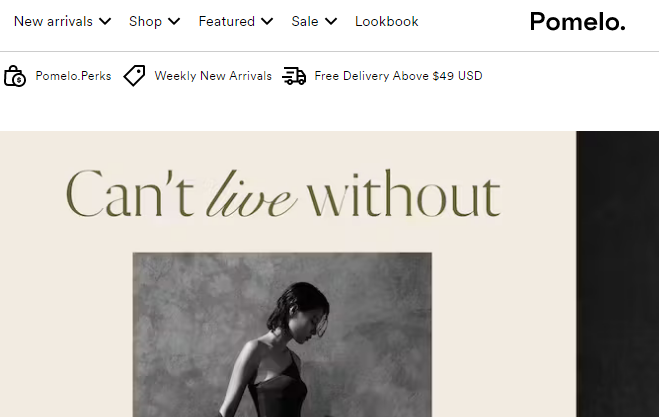Visit the Weekly New Arrivals text link
Viewport: 659px width, 417px height.
coord(213,76)
